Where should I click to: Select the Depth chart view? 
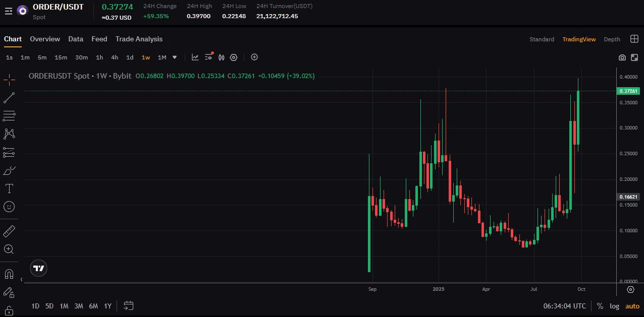coord(612,39)
